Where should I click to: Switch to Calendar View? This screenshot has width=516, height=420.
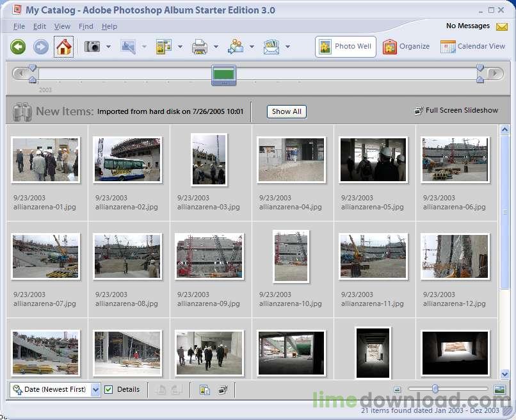[x=472, y=46]
